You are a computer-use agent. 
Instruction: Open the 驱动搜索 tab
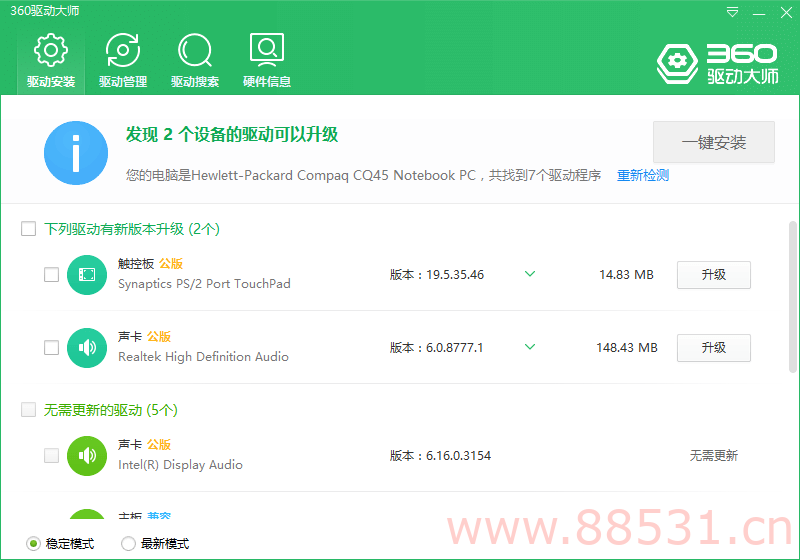tap(195, 60)
